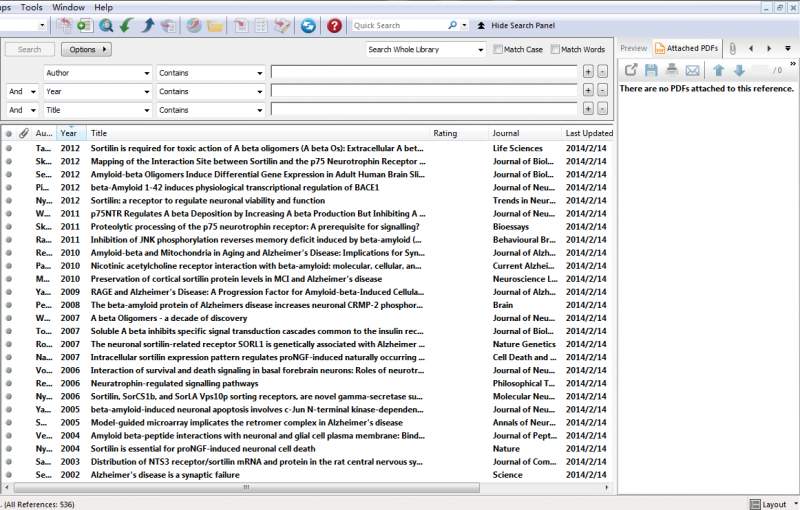Open the Year field dropdown
The height and width of the screenshot is (510, 800).
pyautogui.click(x=147, y=92)
